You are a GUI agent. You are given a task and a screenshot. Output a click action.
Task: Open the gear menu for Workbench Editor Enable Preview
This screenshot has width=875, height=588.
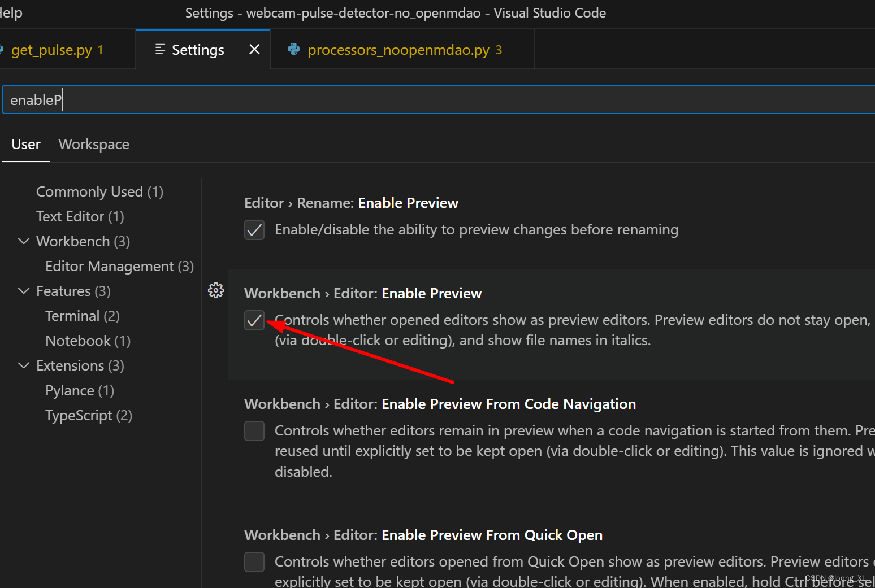pos(216,290)
